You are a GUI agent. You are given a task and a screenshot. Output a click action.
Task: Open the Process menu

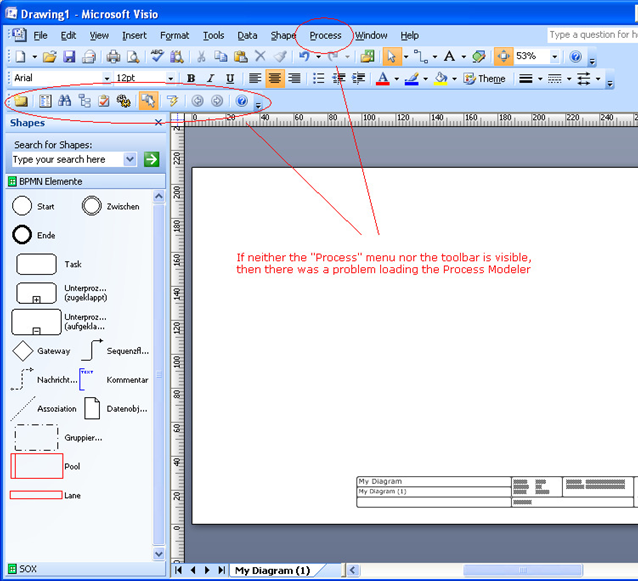[326, 36]
